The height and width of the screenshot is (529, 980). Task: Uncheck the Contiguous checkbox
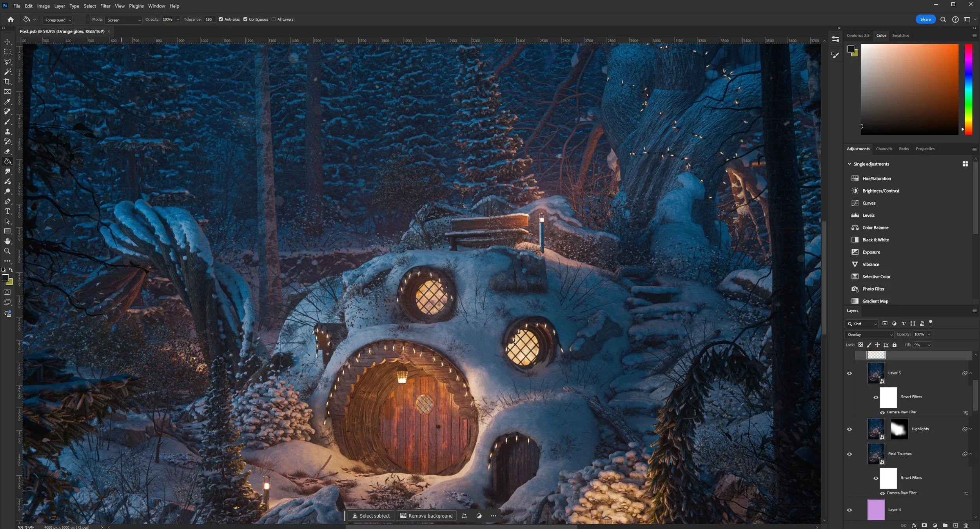coord(245,19)
